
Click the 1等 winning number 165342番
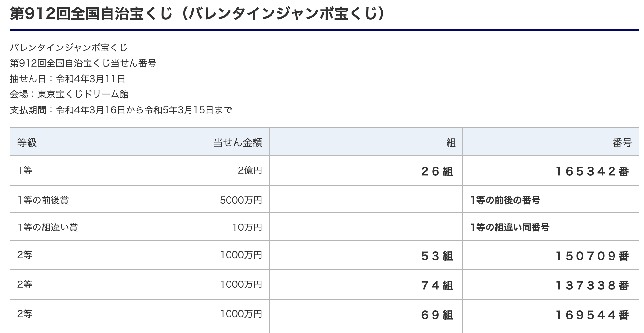592,171
